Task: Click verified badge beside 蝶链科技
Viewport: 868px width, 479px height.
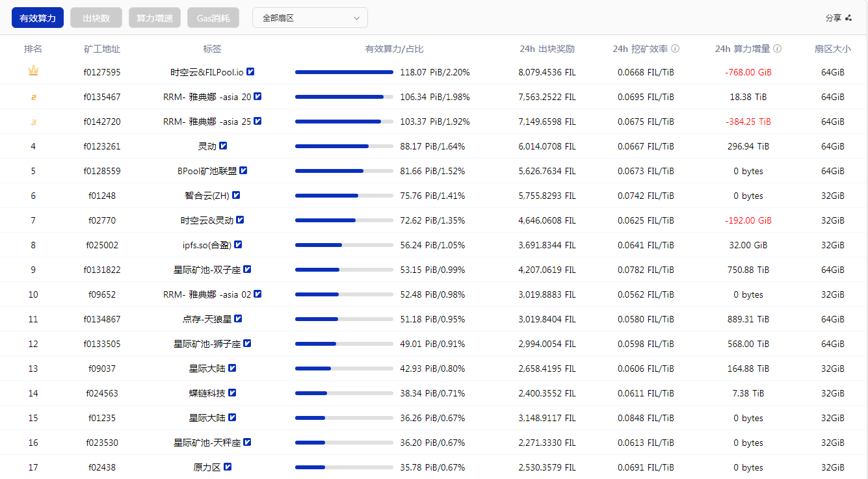Action: [x=232, y=393]
